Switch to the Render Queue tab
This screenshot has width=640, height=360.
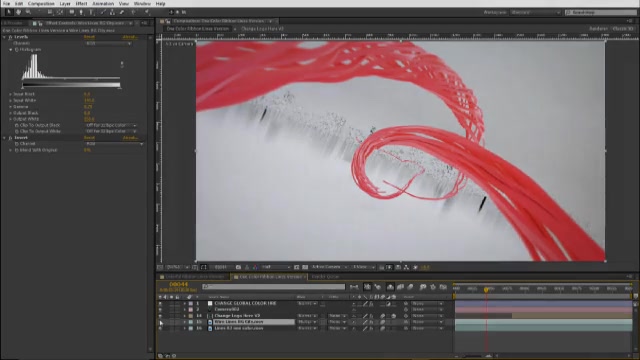[325, 277]
